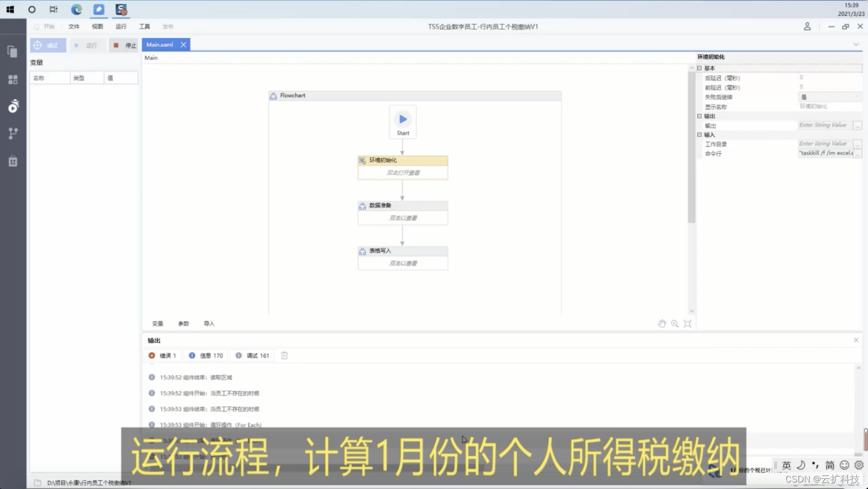Select the 环境初始化 activity
The width and height of the screenshot is (868, 489).
pos(403,168)
